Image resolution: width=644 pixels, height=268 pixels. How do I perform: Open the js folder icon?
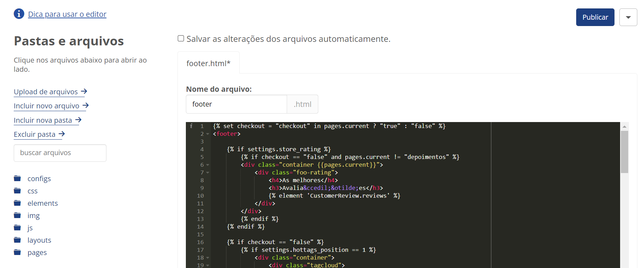[x=17, y=228]
